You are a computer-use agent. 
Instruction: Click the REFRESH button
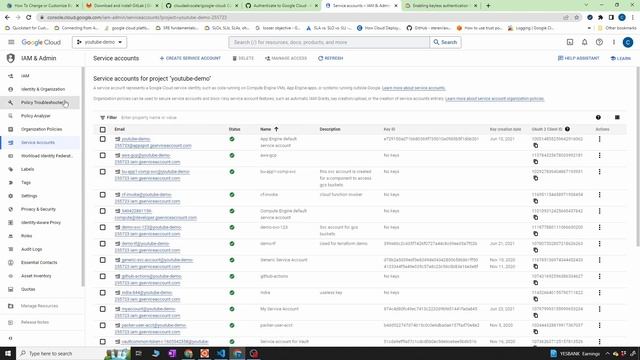click(331, 58)
